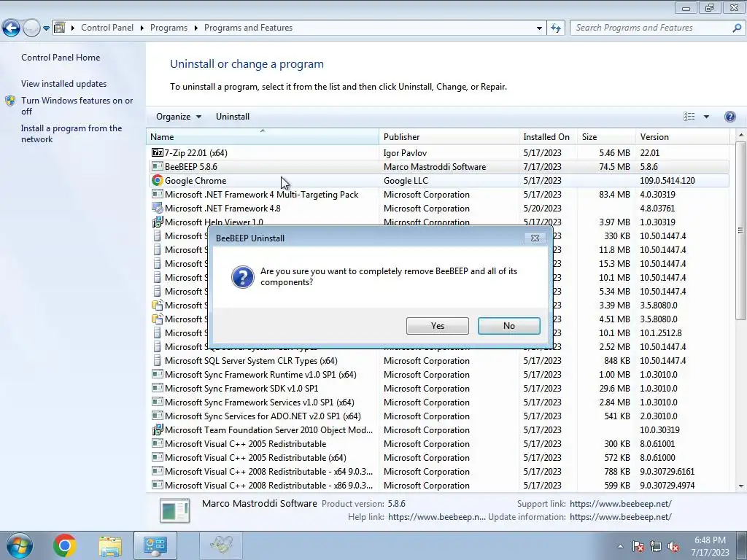The width and height of the screenshot is (747, 560).
Task: Click the Update information beebeep.net link
Action: point(620,517)
